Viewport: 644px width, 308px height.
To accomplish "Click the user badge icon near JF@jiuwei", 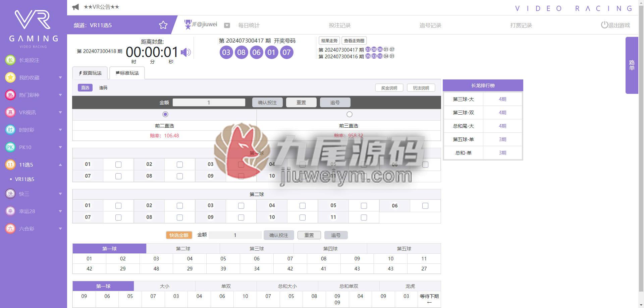I will [x=188, y=24].
